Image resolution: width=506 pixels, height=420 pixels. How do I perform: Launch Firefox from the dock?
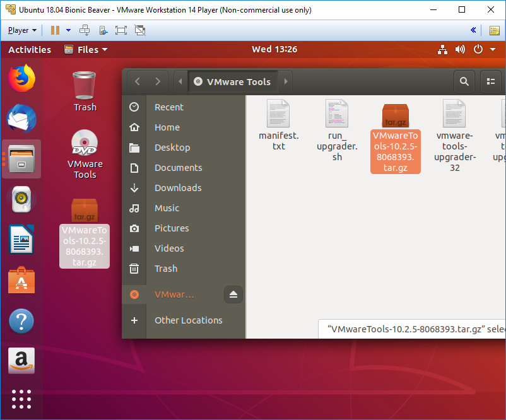[x=21, y=78]
